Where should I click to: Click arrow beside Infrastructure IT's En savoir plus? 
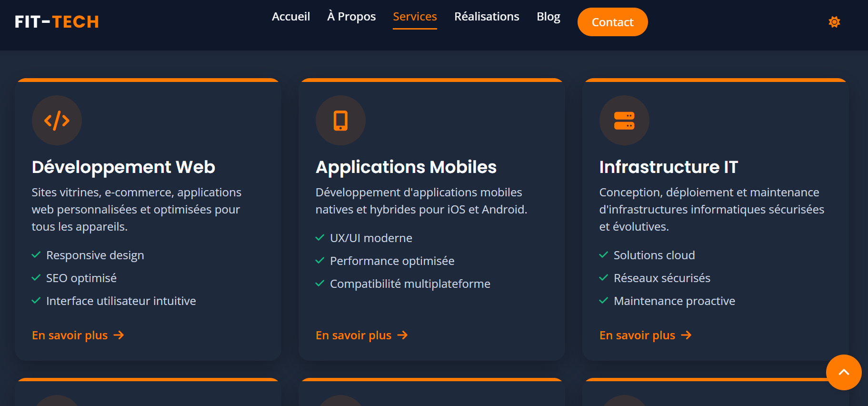[686, 335]
